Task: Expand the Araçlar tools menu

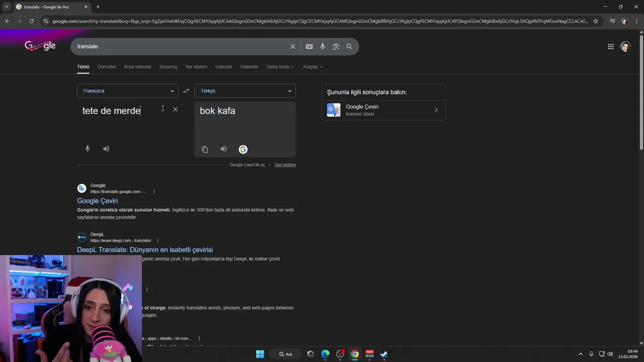Action: (312, 67)
